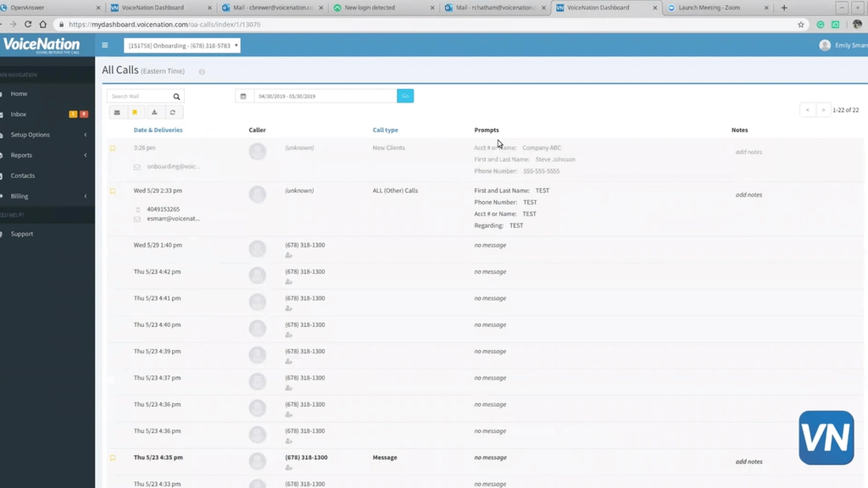
Task: Open the account selector dropdown for Onboarding
Action: point(182,46)
